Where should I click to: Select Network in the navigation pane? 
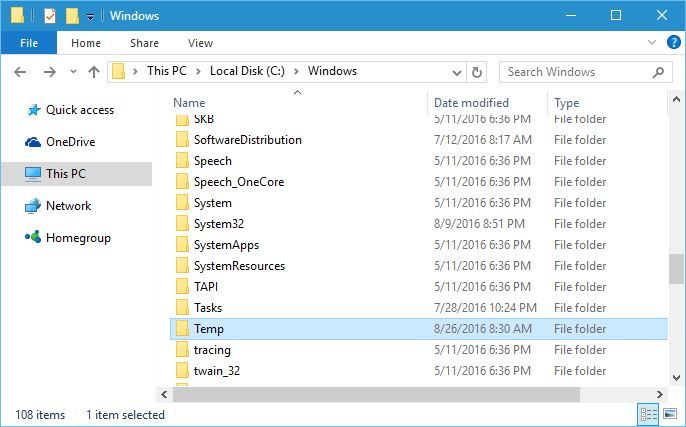[58, 206]
